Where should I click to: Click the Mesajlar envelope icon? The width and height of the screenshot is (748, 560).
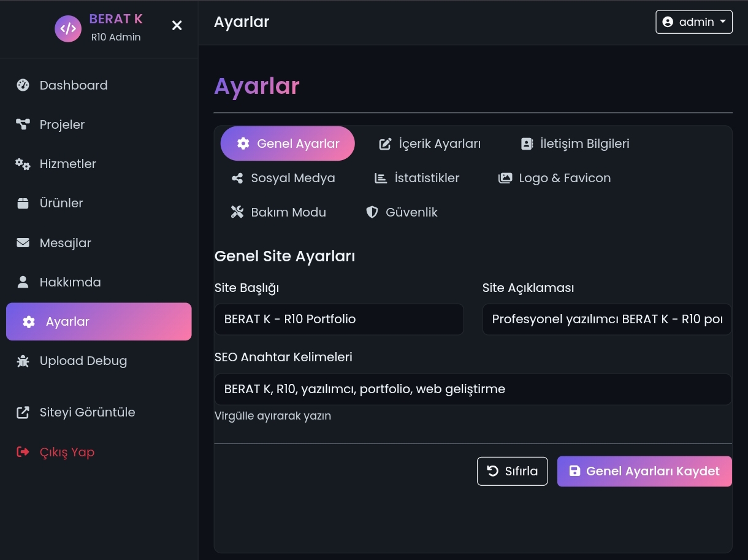(x=23, y=243)
